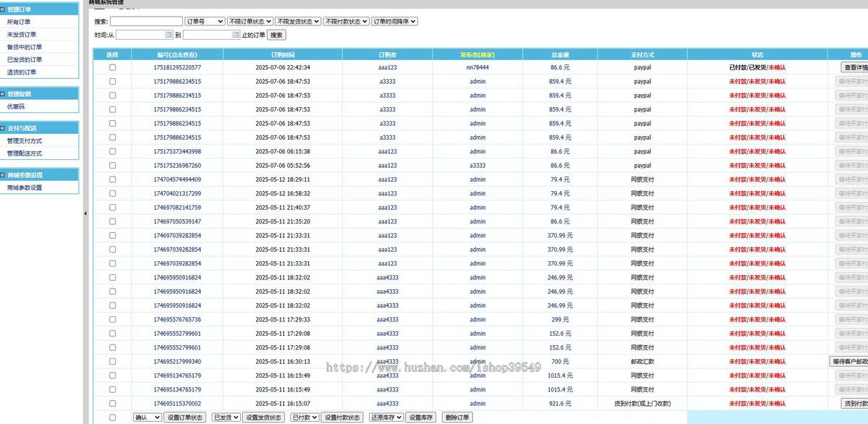Open the 还原库存 stock dropdown at the bottom
This screenshot has height=424, width=868.
pos(386,417)
